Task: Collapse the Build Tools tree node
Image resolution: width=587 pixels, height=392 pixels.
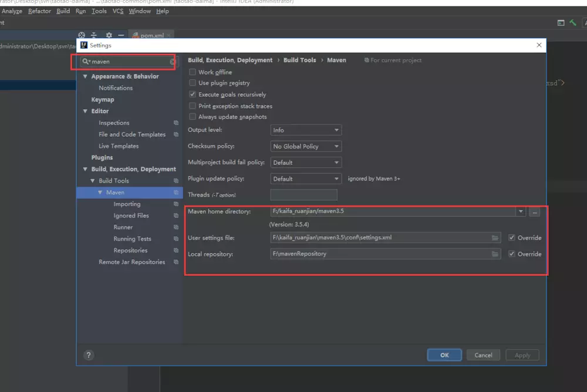Action: click(x=93, y=181)
